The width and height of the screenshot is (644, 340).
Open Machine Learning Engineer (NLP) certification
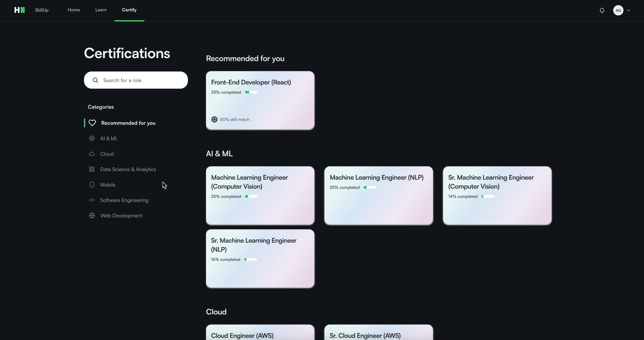click(x=379, y=195)
